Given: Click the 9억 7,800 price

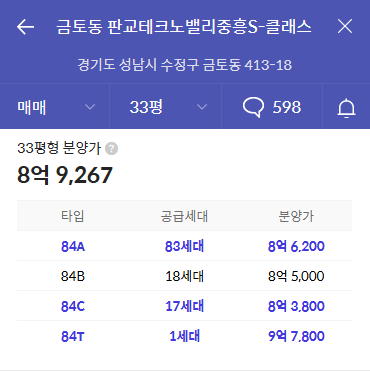Looking at the screenshot, I should click(296, 336).
